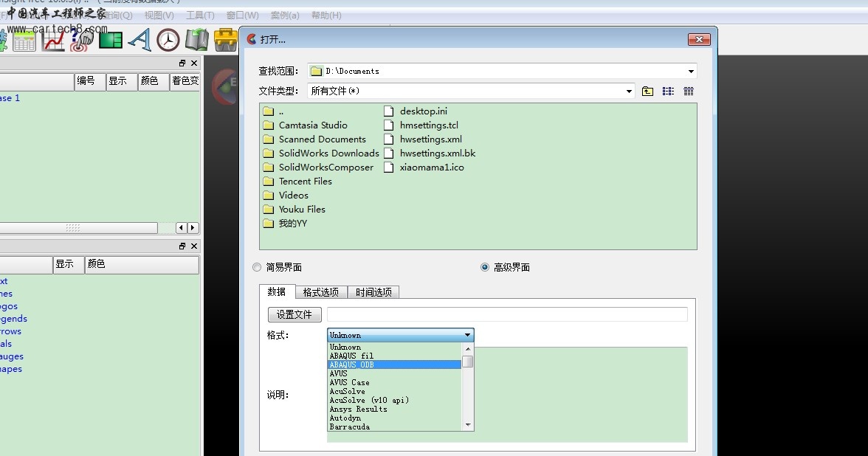The height and width of the screenshot is (456, 868).
Task: Switch to the 格式选项 tab
Action: (320, 292)
